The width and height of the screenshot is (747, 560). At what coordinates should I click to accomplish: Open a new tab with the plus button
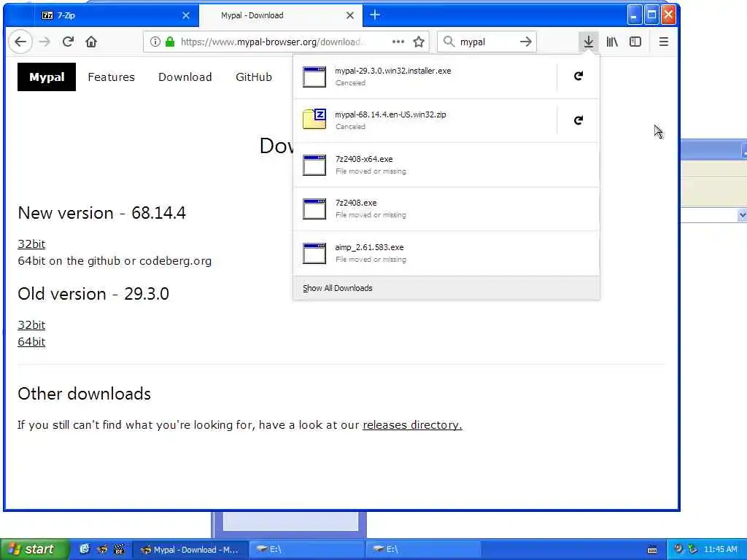375,15
